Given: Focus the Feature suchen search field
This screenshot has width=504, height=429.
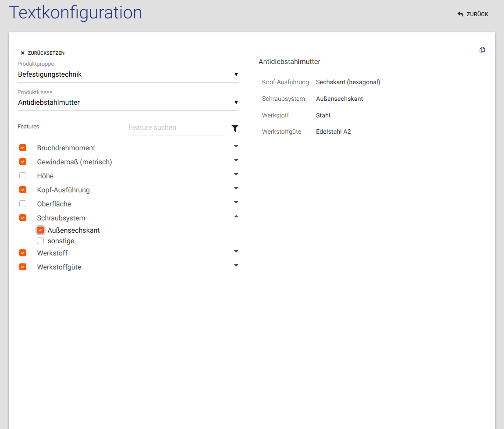Looking at the screenshot, I should pos(176,128).
